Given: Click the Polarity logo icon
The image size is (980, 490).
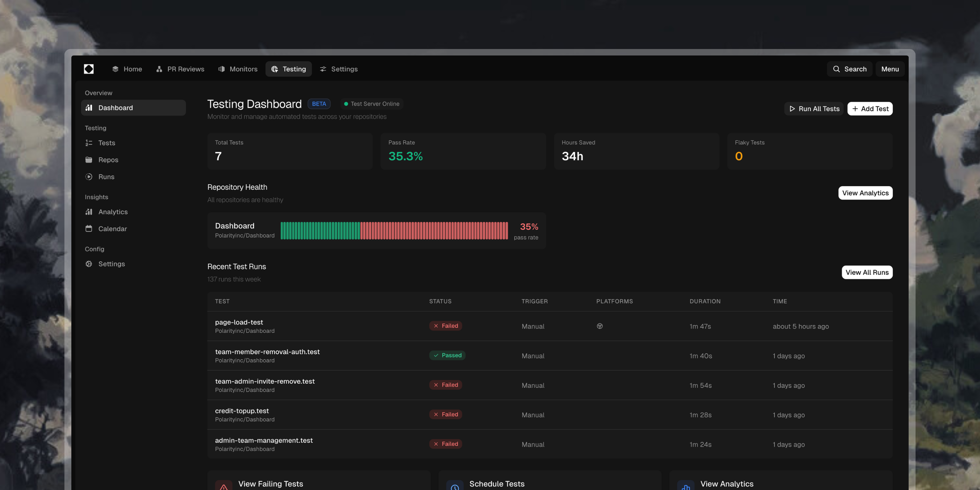Looking at the screenshot, I should click(x=89, y=69).
